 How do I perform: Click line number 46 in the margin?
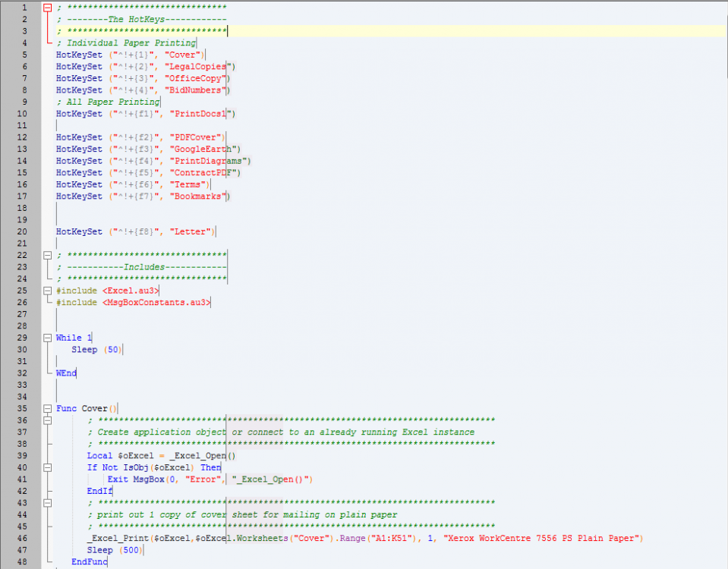pyautogui.click(x=22, y=539)
